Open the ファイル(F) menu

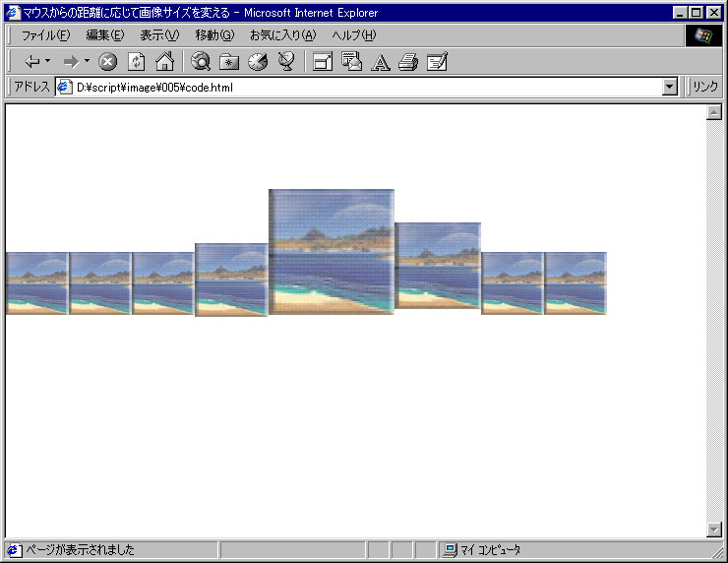[45, 35]
